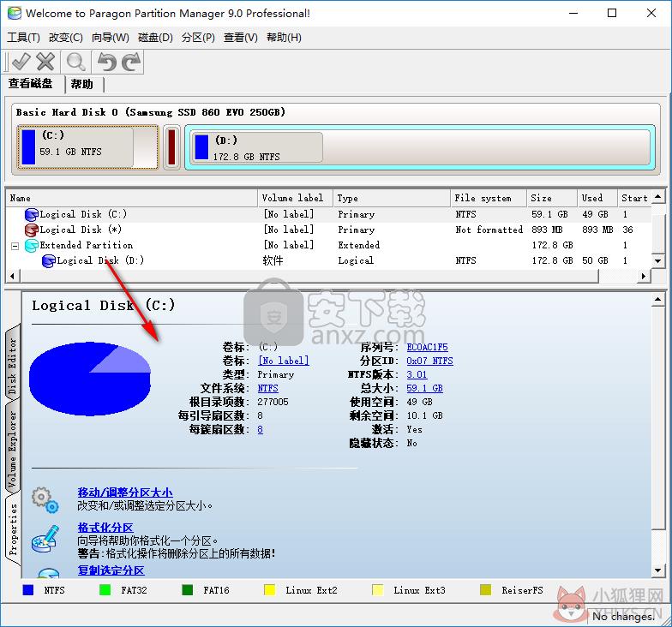Click the Size column header
The image size is (672, 627).
[x=552, y=198]
